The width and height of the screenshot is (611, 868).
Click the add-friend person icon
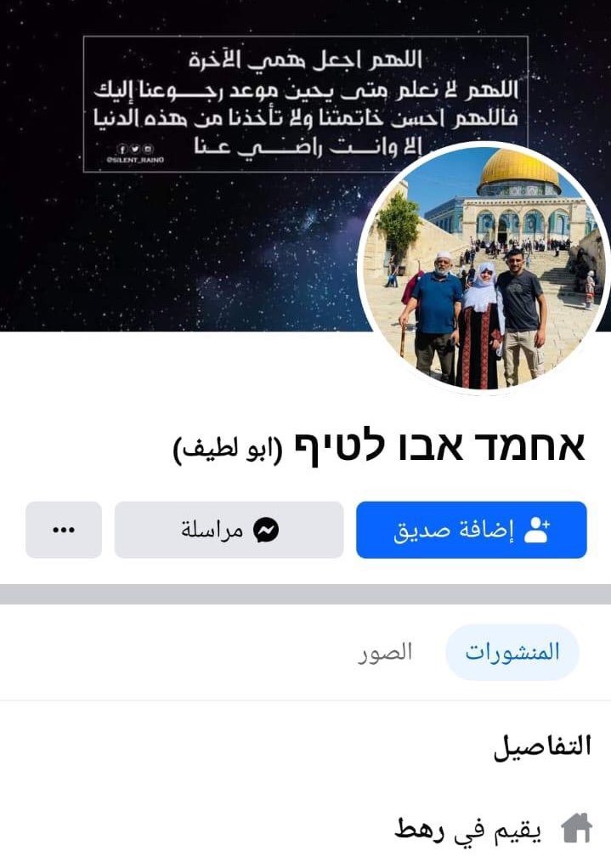[x=536, y=530]
